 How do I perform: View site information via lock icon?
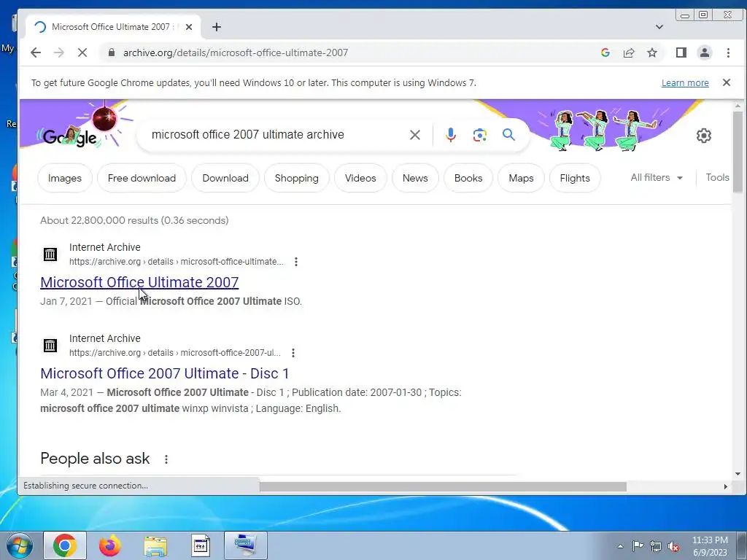(x=112, y=52)
